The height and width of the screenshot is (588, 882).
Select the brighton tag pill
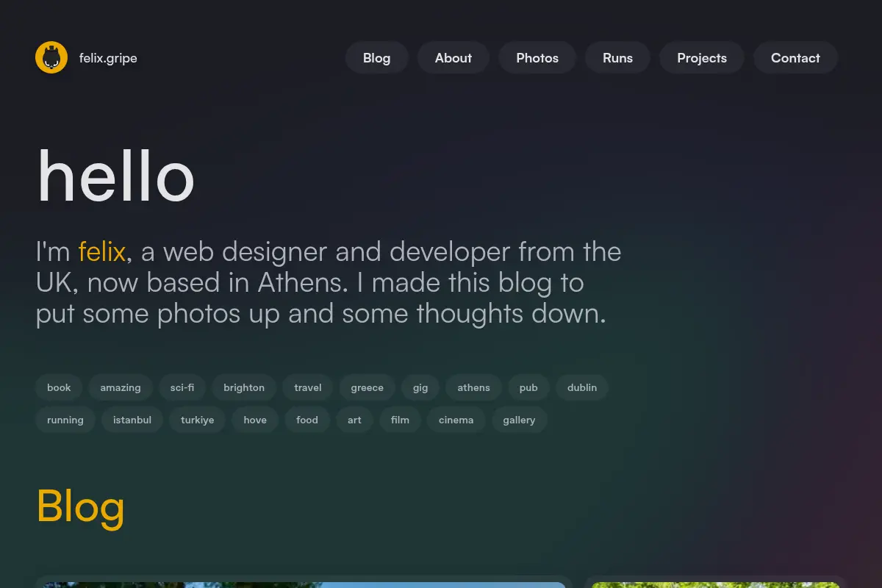[x=244, y=387]
